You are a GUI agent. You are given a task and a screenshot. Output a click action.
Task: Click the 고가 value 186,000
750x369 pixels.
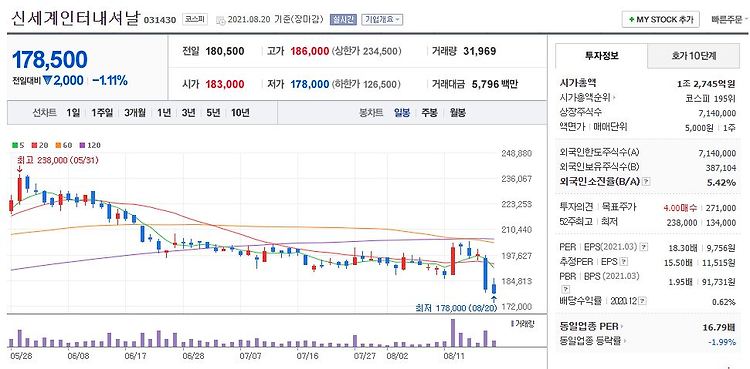(309, 51)
